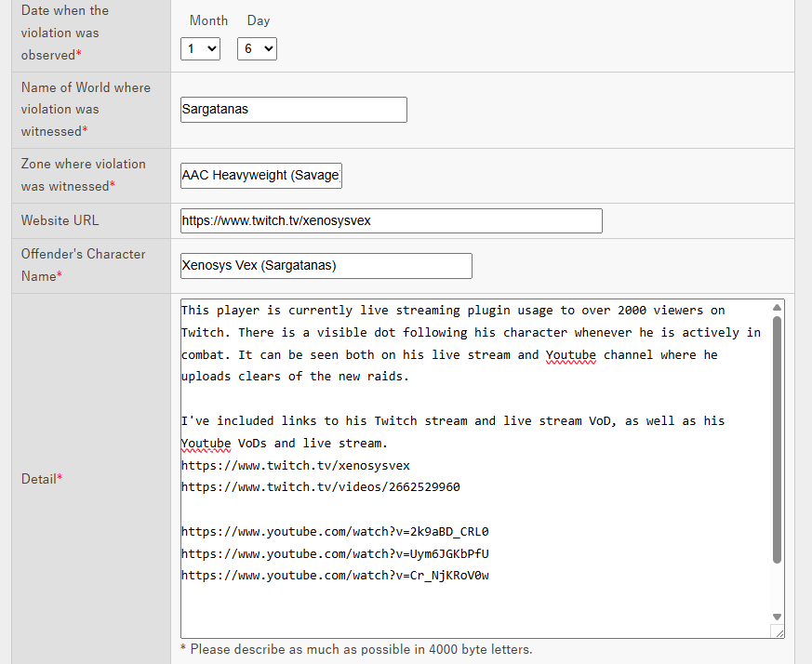Click the 'Day' label above the dropdown
The height and width of the screenshot is (664, 812).
[x=259, y=20]
